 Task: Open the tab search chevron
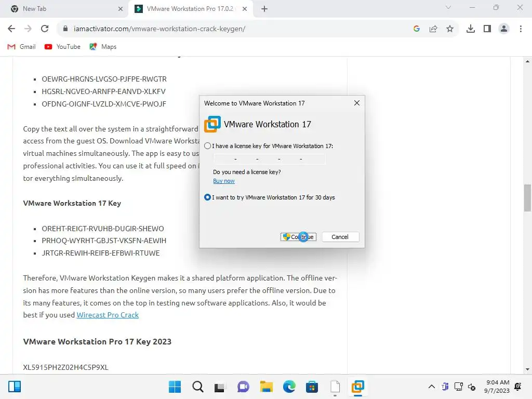click(448, 7)
